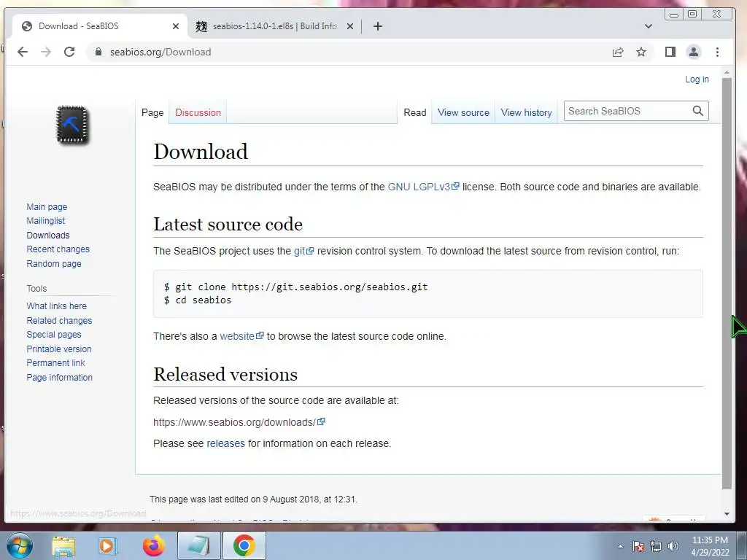Follow the releases link
The height and width of the screenshot is (560, 747).
point(226,443)
